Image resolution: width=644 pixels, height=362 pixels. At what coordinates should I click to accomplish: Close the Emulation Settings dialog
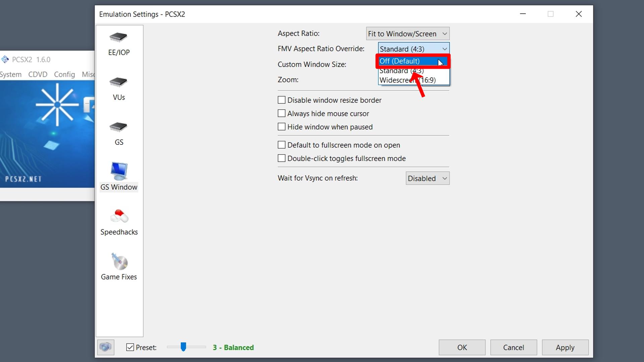[x=579, y=14]
